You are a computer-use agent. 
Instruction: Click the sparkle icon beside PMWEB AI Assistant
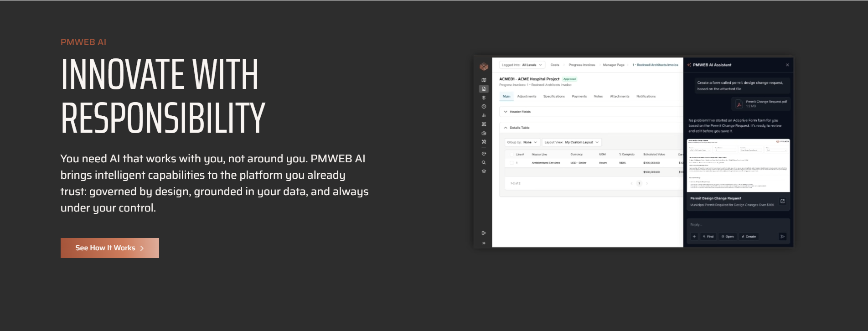[689, 65]
